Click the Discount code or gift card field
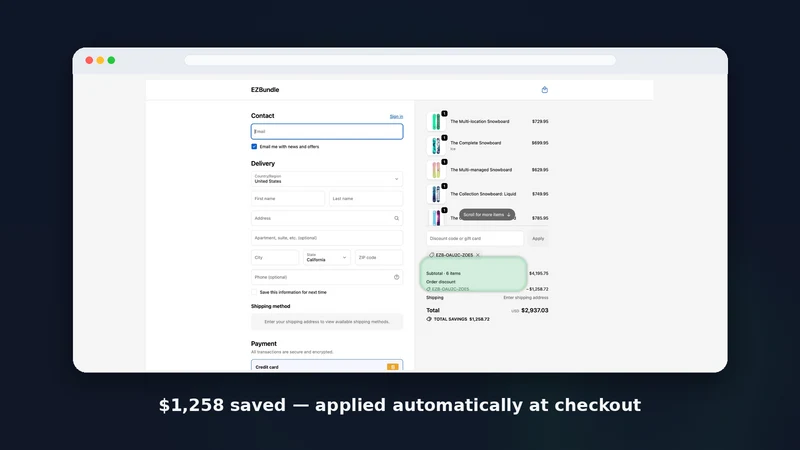 tap(475, 238)
